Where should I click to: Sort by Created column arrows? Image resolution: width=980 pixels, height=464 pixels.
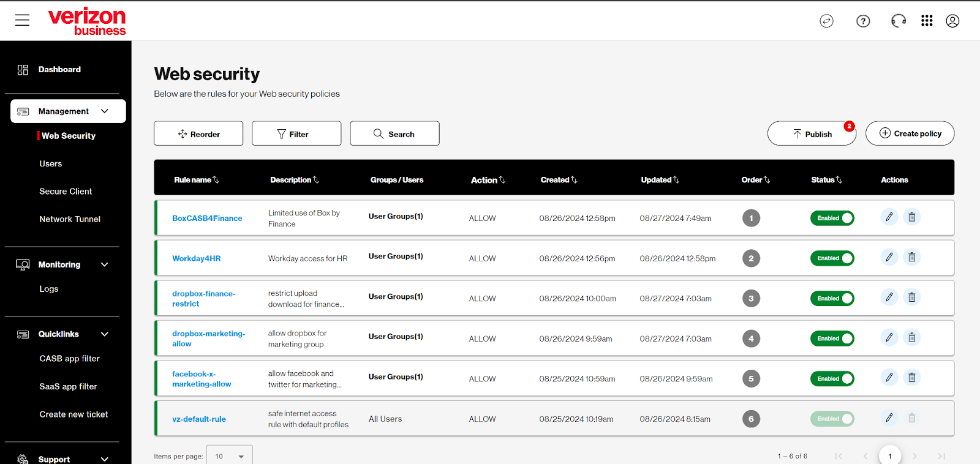pos(574,180)
